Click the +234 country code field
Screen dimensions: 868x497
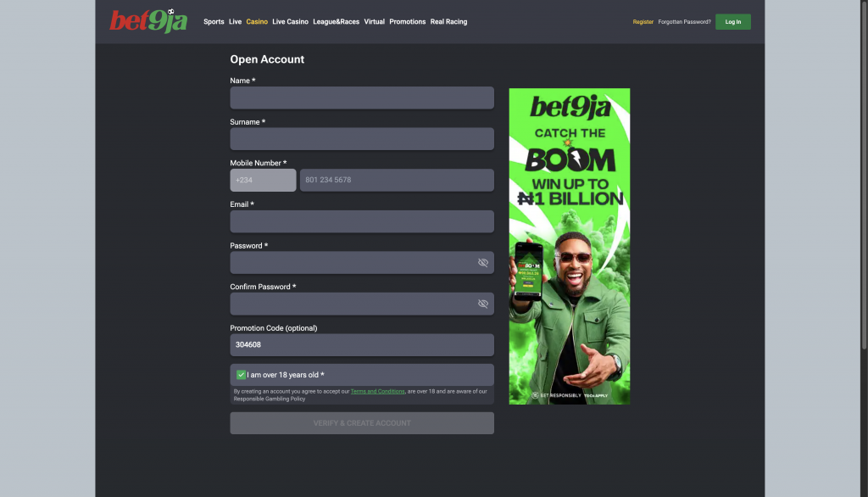point(263,180)
